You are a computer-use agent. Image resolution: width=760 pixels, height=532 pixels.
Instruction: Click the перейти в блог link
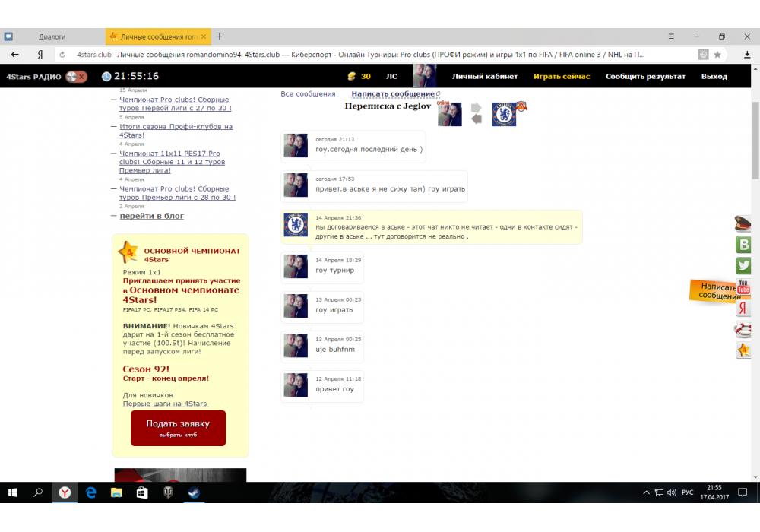pyautogui.click(x=152, y=216)
